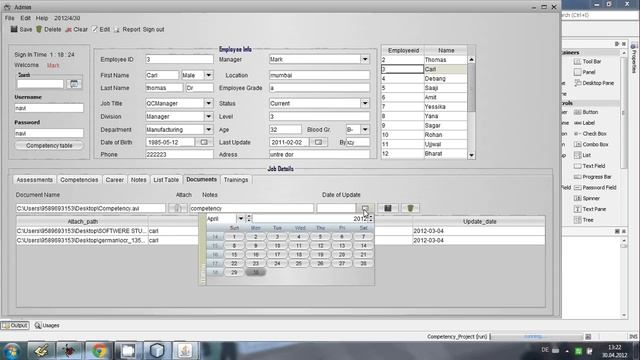640x360 pixels.
Task: Open the Usages tab in NetBeans
Action: [x=47, y=325]
